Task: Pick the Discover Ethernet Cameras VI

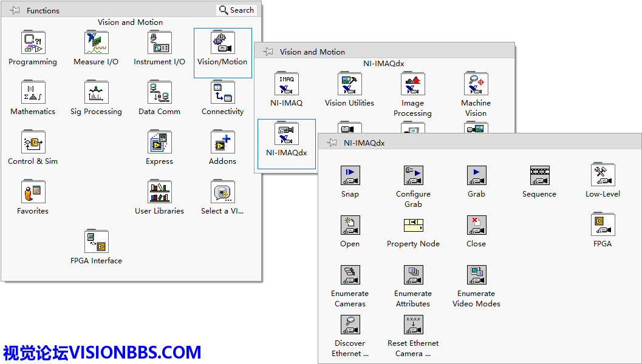Action: 350,325
